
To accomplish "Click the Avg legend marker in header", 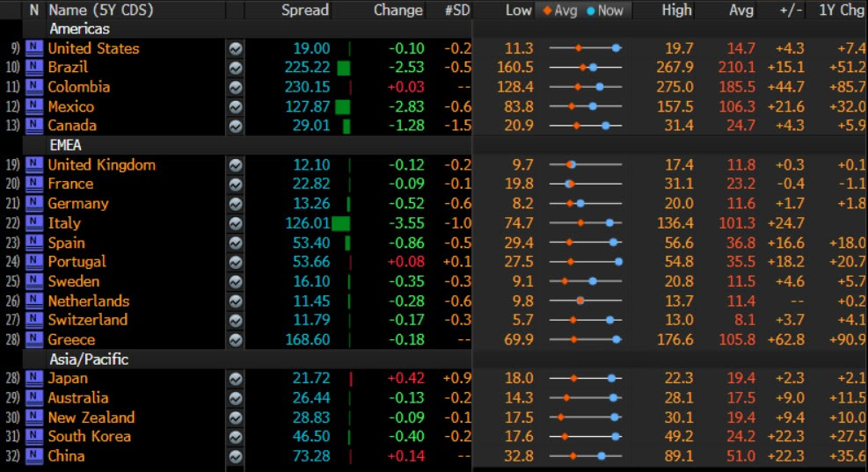I will [x=561, y=11].
